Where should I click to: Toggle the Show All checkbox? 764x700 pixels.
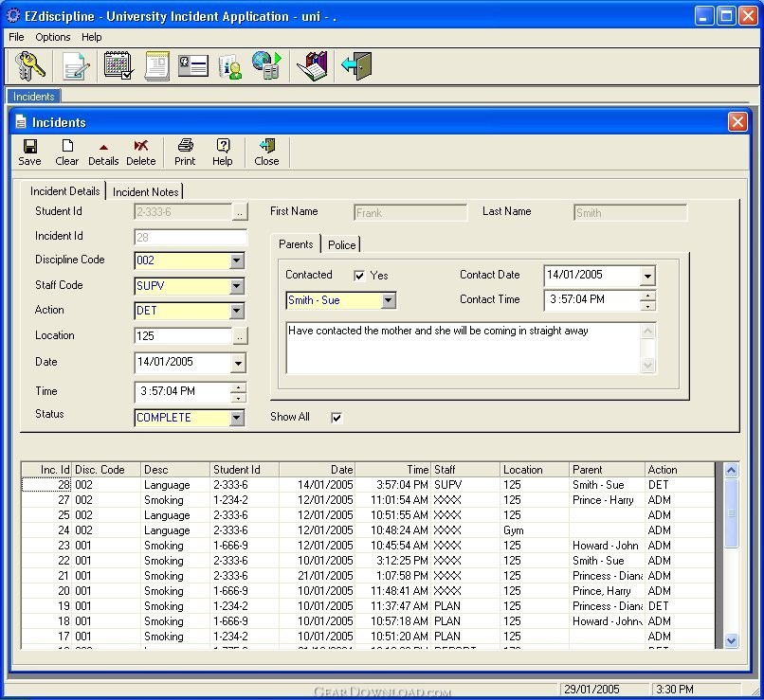click(x=337, y=417)
